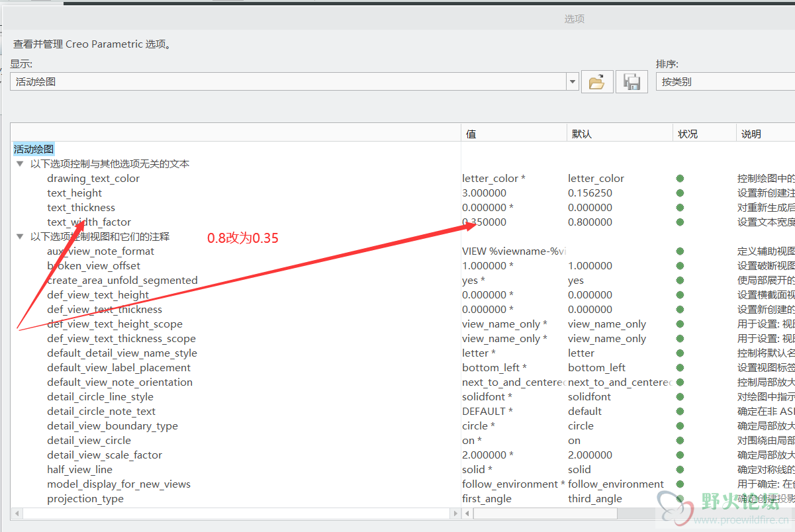Click status dot for text_width_factor

(680, 222)
